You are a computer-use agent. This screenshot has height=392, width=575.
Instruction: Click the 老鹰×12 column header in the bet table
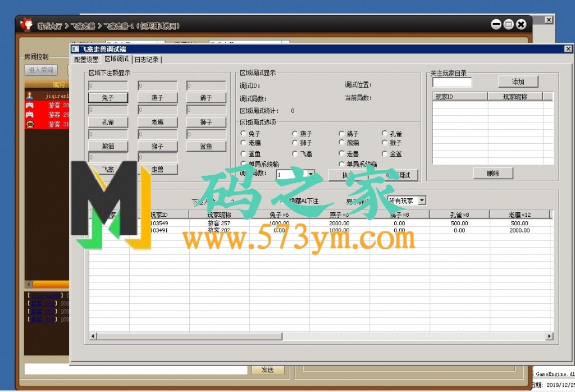point(519,215)
